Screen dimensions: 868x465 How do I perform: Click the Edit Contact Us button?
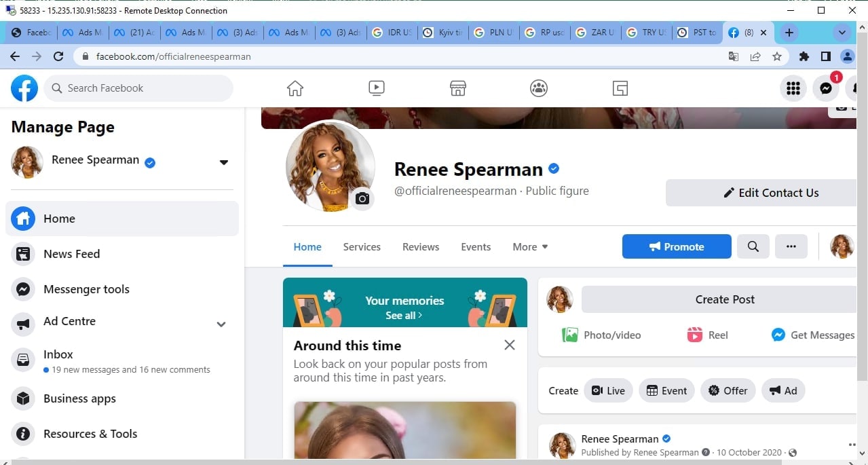coord(761,193)
